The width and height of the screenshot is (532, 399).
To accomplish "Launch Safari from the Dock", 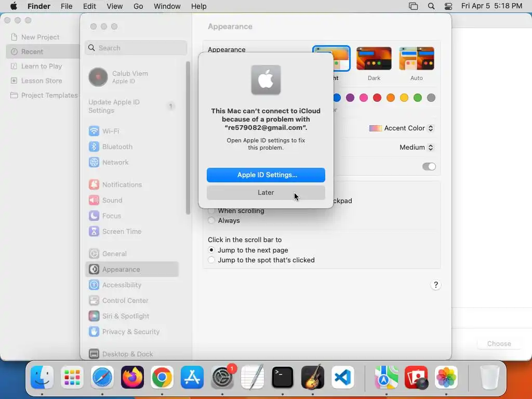I will point(102,377).
